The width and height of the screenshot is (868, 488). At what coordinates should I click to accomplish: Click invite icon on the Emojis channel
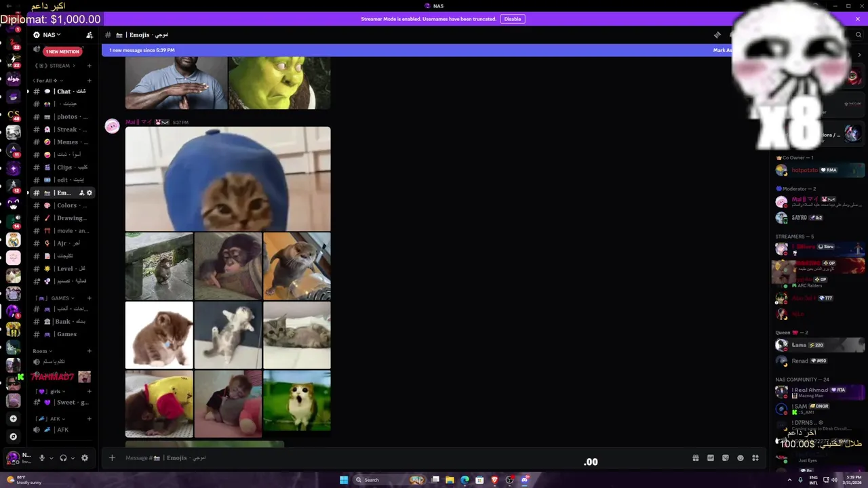coord(81,193)
